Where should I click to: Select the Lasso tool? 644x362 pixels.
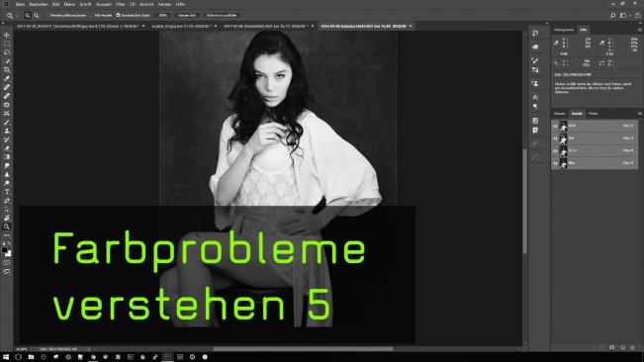pyautogui.click(x=7, y=52)
